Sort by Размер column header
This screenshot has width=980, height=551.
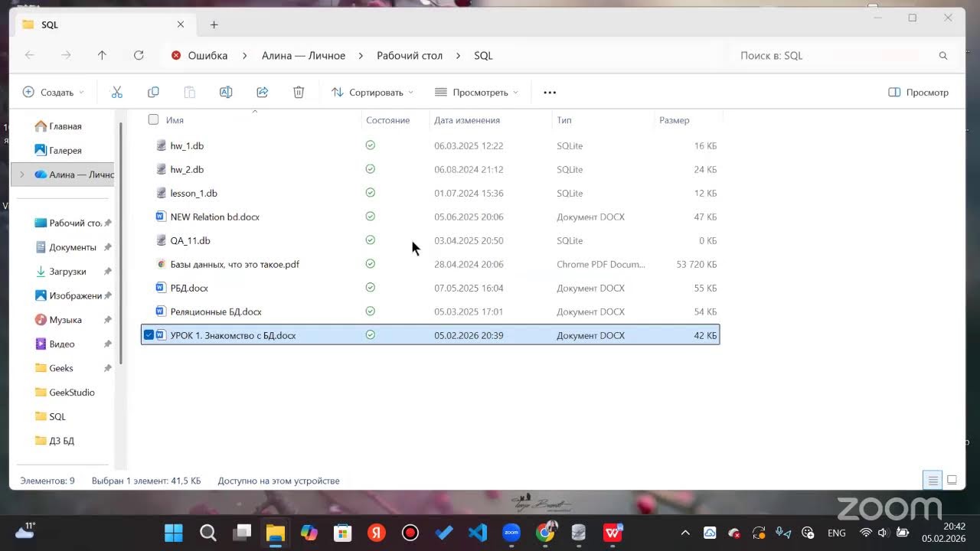(674, 120)
